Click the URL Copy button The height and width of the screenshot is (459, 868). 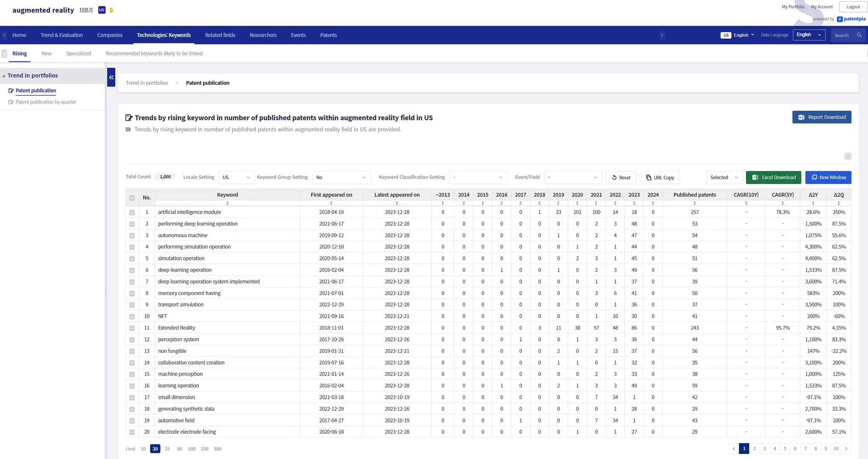[x=659, y=177]
